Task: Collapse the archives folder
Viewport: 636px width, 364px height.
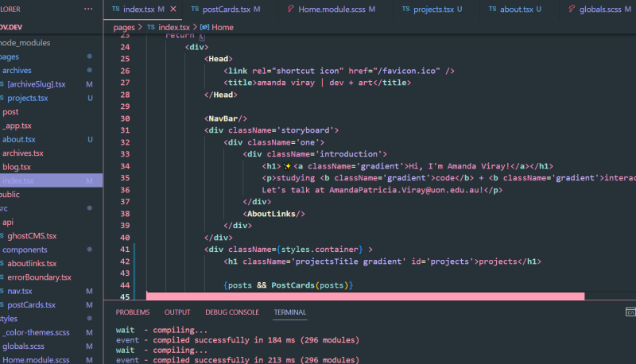Action: (x=17, y=71)
